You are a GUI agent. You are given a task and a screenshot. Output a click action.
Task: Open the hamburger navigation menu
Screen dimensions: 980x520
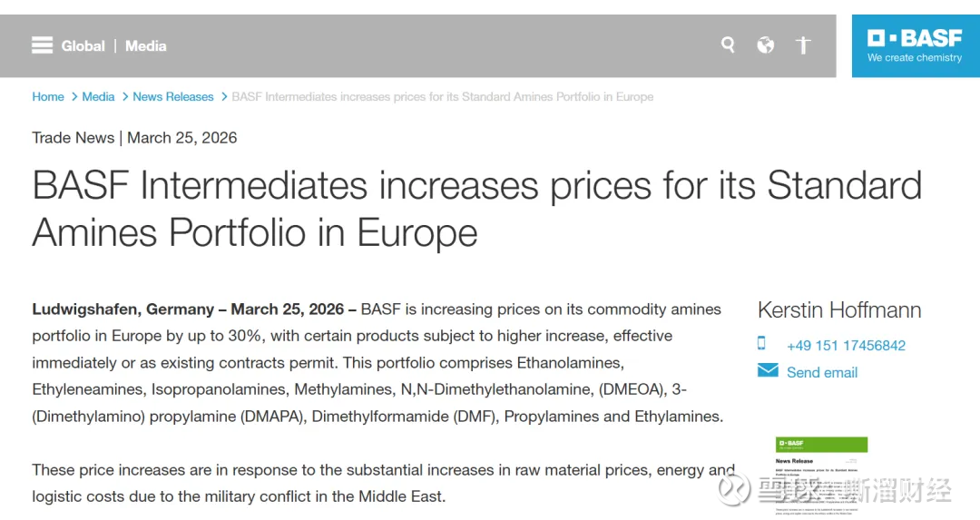pyautogui.click(x=43, y=45)
